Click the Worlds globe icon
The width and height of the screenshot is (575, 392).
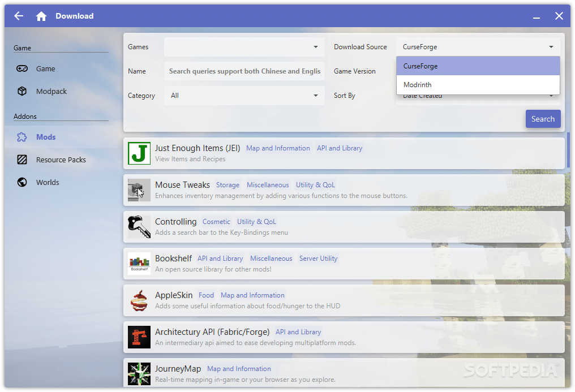pos(22,182)
